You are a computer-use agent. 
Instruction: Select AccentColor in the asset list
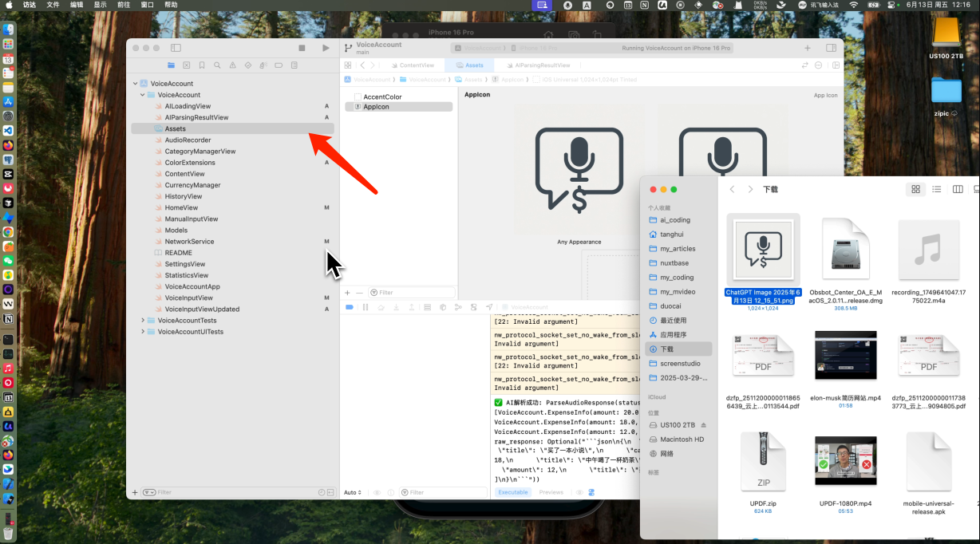click(382, 97)
